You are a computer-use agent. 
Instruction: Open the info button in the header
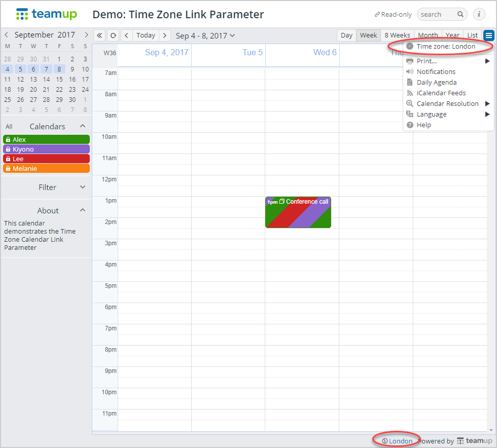coord(479,14)
